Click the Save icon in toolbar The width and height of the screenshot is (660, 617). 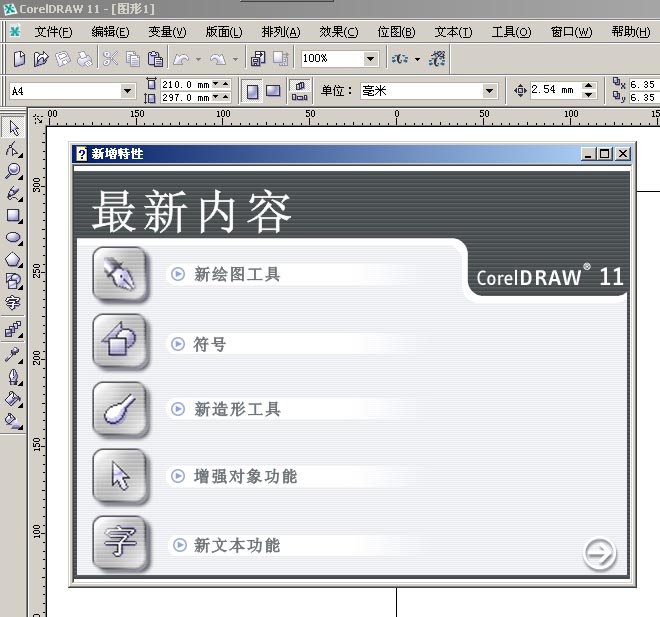tap(63, 59)
